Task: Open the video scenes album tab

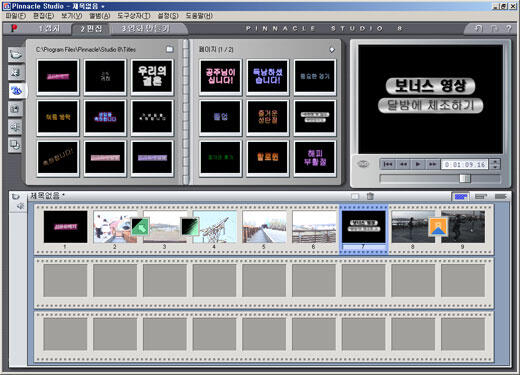Action: pyautogui.click(x=16, y=55)
